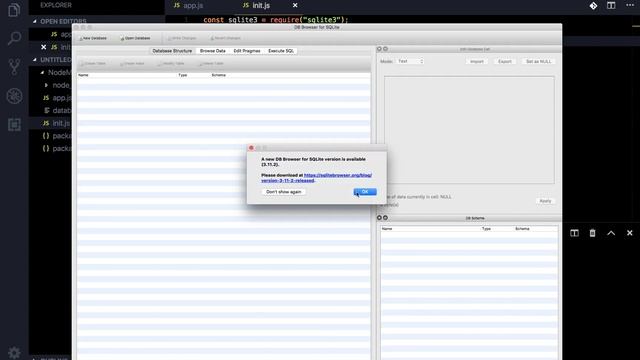The height and width of the screenshot is (360, 640).
Task: Float the DB Schema dock panel
Action: 385,218
